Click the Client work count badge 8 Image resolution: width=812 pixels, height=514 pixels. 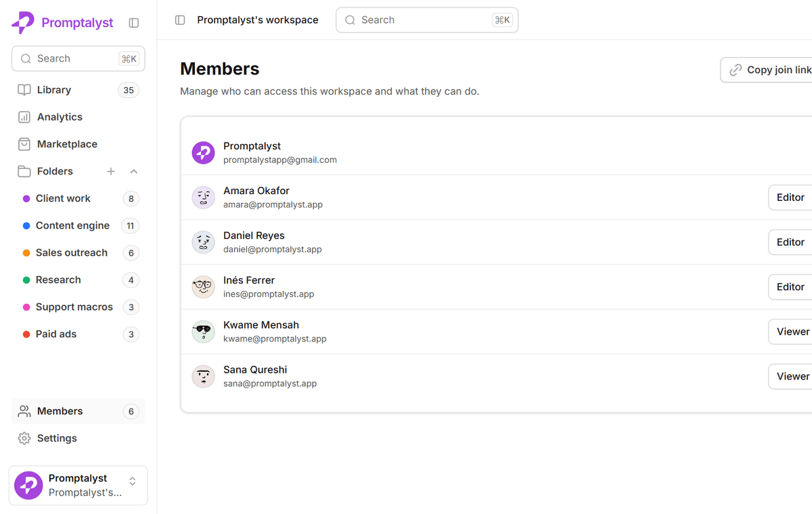[x=131, y=199]
